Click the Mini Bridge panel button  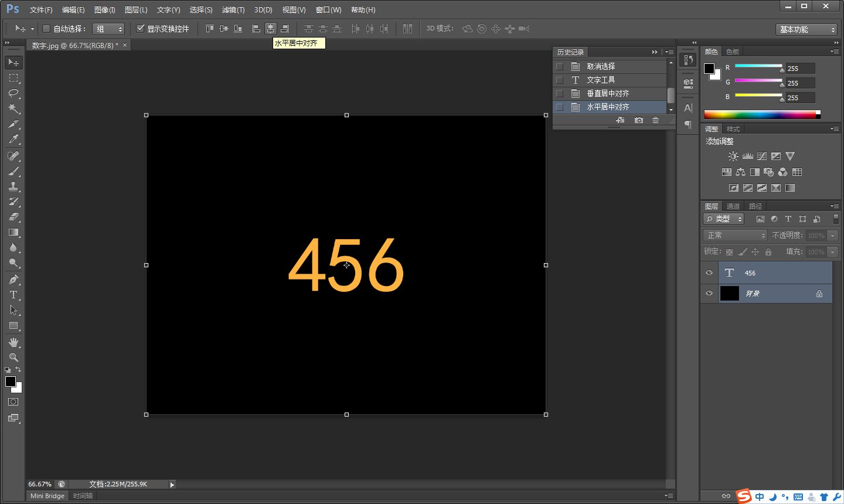(x=47, y=496)
